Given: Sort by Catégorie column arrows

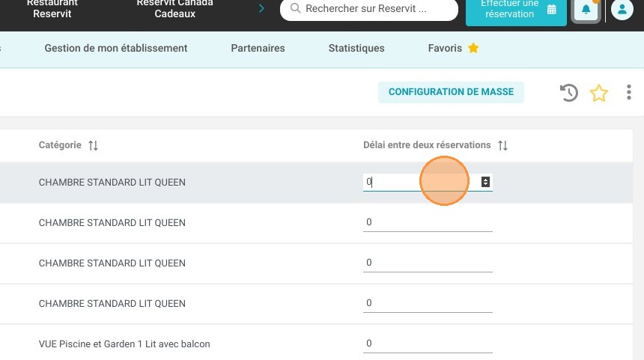Looking at the screenshot, I should (x=94, y=145).
